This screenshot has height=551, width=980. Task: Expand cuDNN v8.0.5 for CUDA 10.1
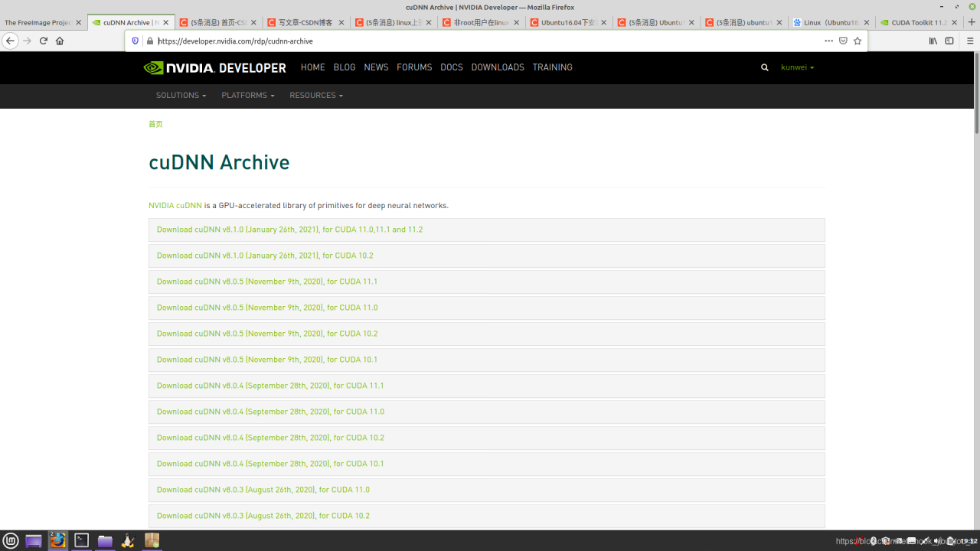click(486, 360)
